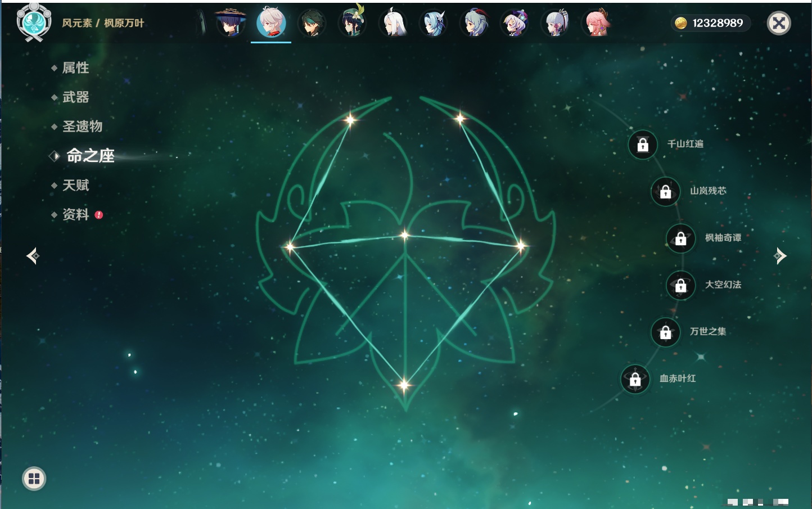Open the 武器 weapon section
Image resolution: width=812 pixels, height=509 pixels.
tap(75, 97)
